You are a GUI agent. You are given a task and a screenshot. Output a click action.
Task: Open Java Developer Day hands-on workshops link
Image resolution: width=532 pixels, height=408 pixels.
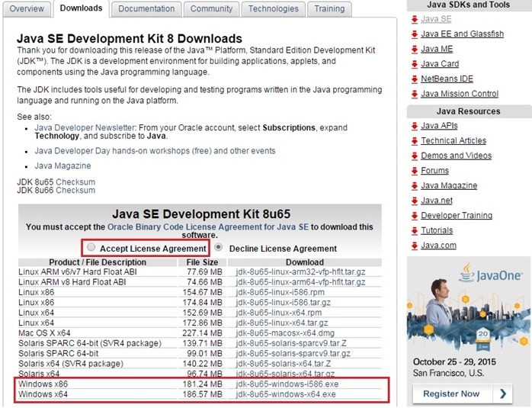155,151
